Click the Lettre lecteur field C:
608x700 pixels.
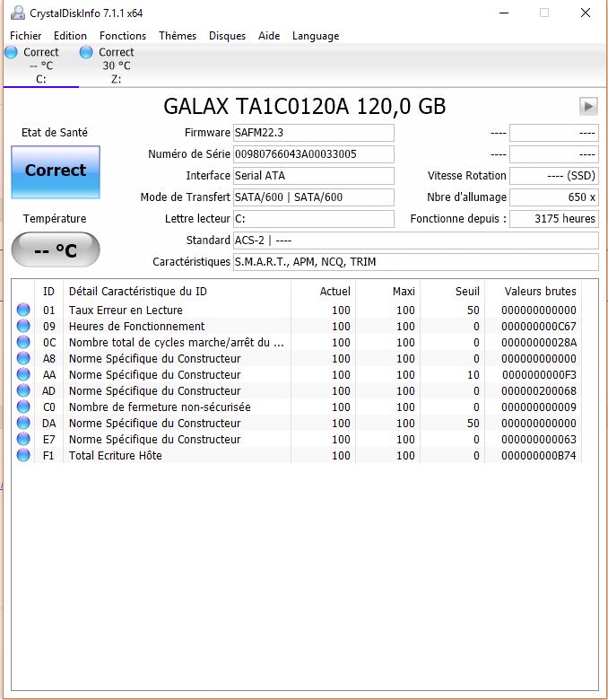pos(314,218)
